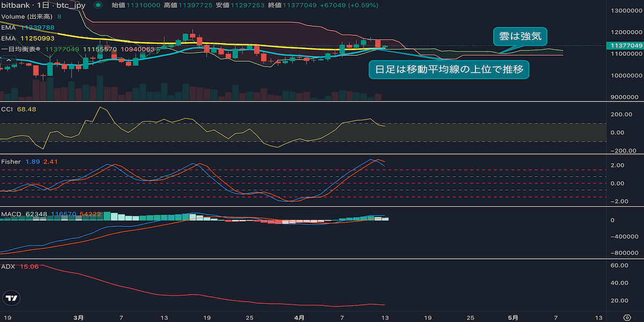The height and width of the screenshot is (322, 644).
Task: Click the 13000000 price axis label
Action: [624, 10]
